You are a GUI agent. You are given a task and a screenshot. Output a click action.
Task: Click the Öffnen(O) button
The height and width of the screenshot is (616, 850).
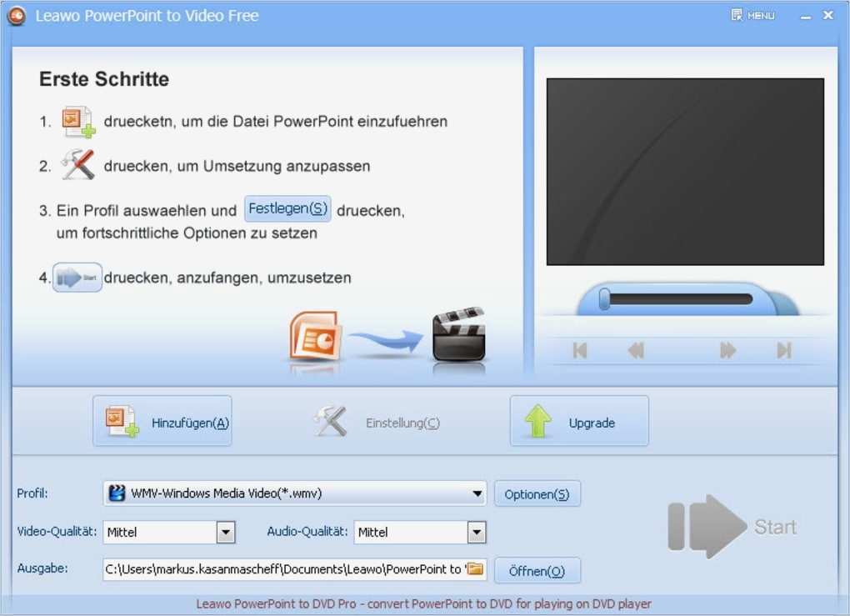click(537, 570)
